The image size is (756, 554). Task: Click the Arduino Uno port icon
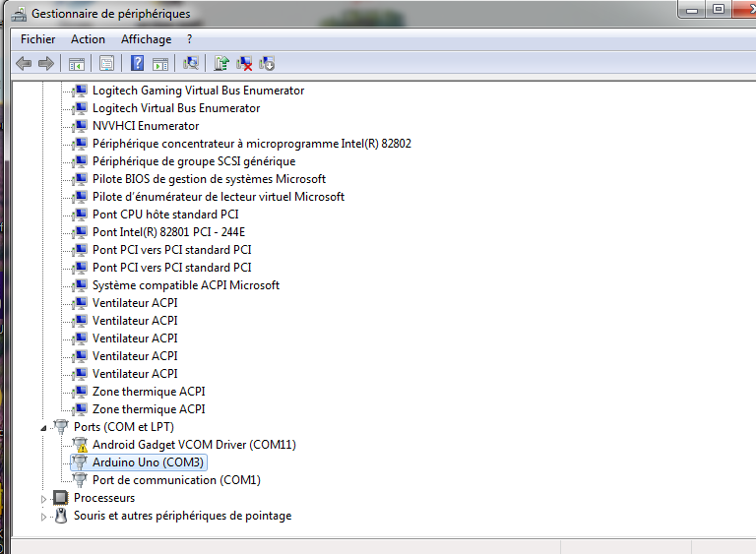tap(80, 462)
